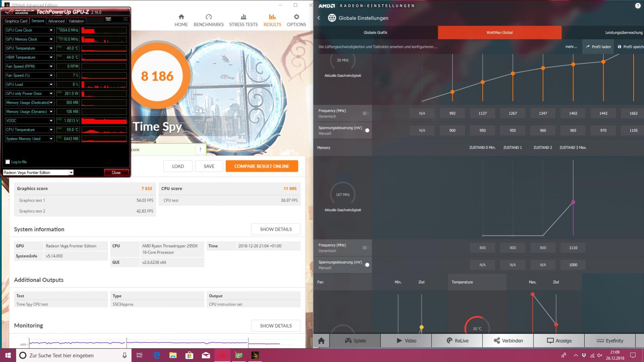Click GPU frequency field showing 1662
Viewport: 644px width, 362px height.
(633, 113)
